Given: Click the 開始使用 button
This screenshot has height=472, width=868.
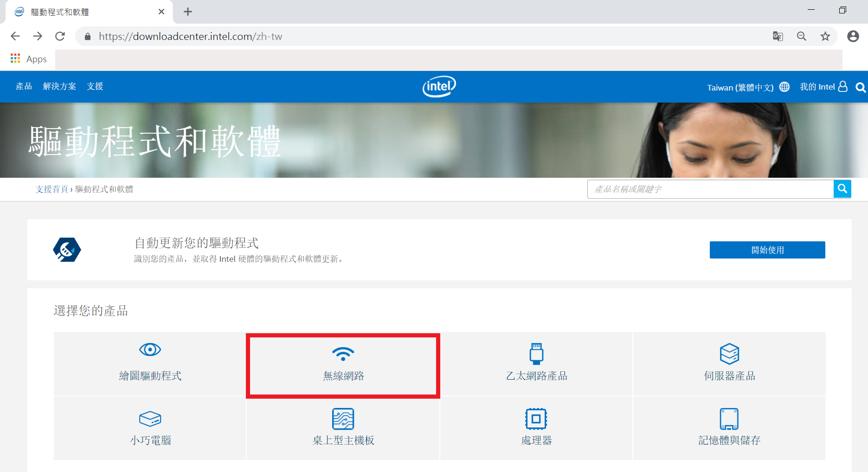Looking at the screenshot, I should click(x=767, y=250).
